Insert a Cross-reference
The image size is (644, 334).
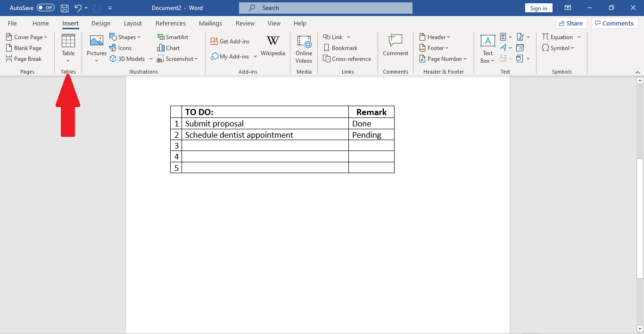(x=347, y=58)
